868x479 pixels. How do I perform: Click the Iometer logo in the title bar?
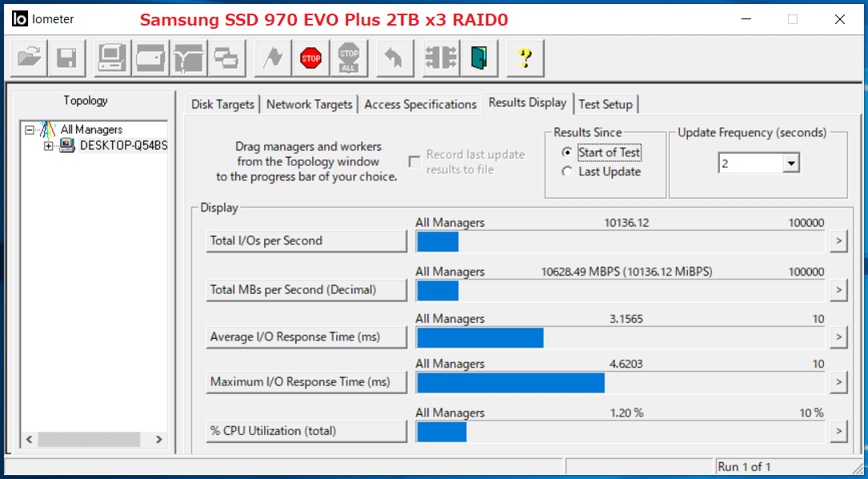click(20, 19)
